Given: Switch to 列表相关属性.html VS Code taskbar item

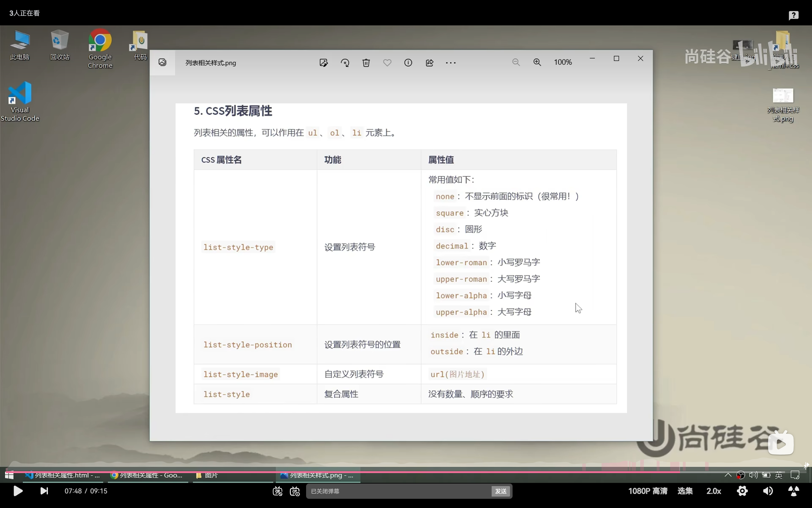Looking at the screenshot, I should (x=63, y=475).
